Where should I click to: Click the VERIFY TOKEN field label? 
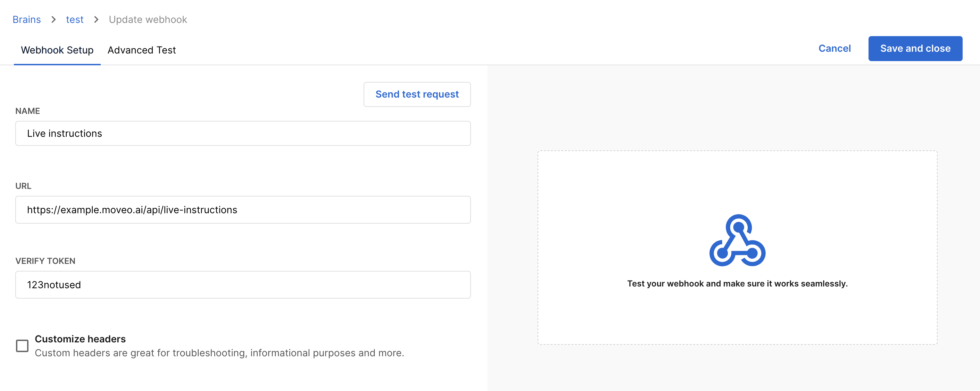coord(45,261)
